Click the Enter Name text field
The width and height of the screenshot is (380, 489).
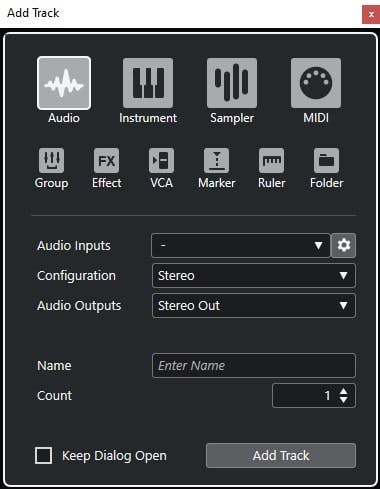coord(254,366)
